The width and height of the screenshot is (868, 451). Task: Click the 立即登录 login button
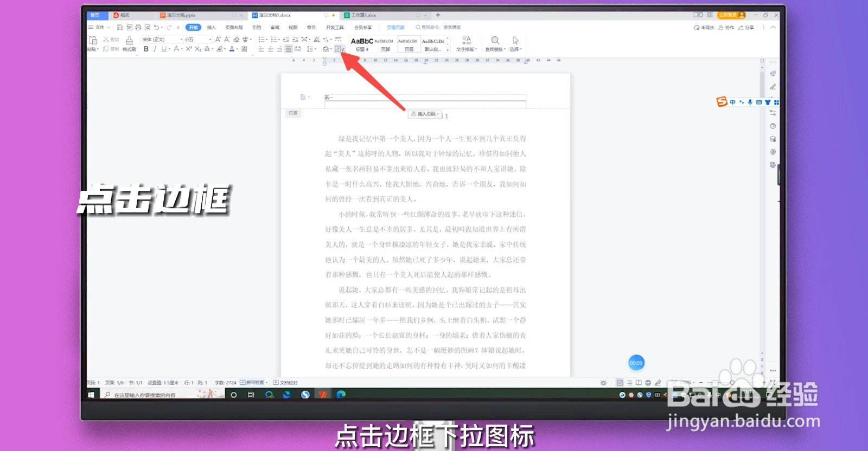731,15
